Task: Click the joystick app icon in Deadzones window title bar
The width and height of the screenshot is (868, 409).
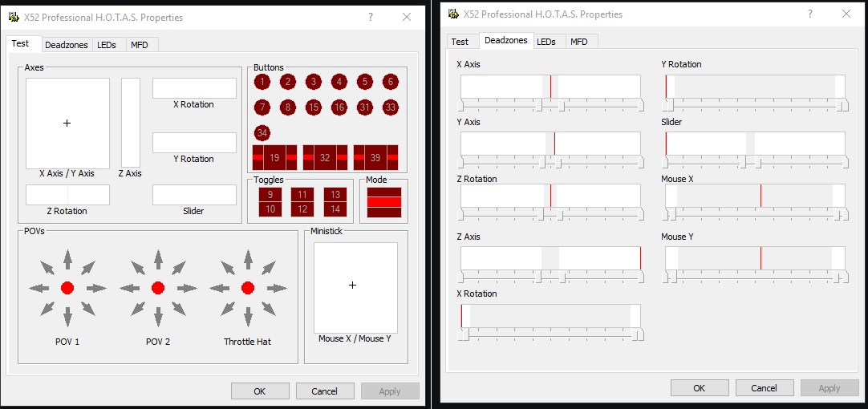Action: pyautogui.click(x=453, y=14)
